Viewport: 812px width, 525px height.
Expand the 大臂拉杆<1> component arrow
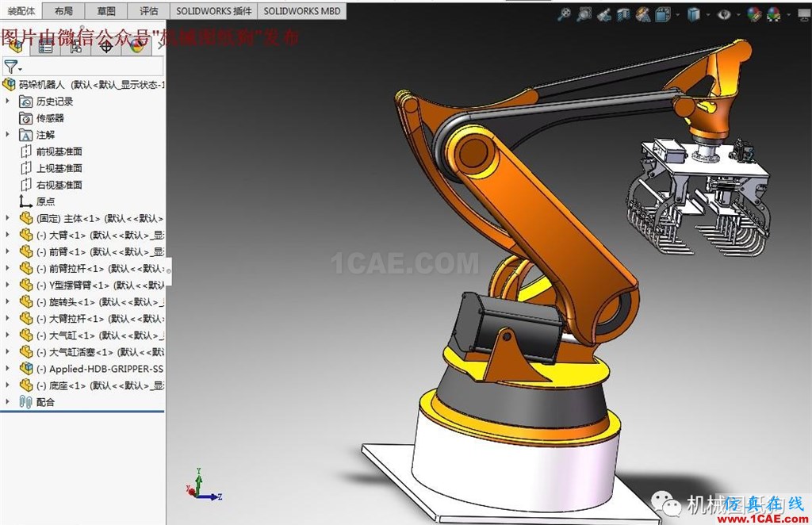pyautogui.click(x=7, y=319)
